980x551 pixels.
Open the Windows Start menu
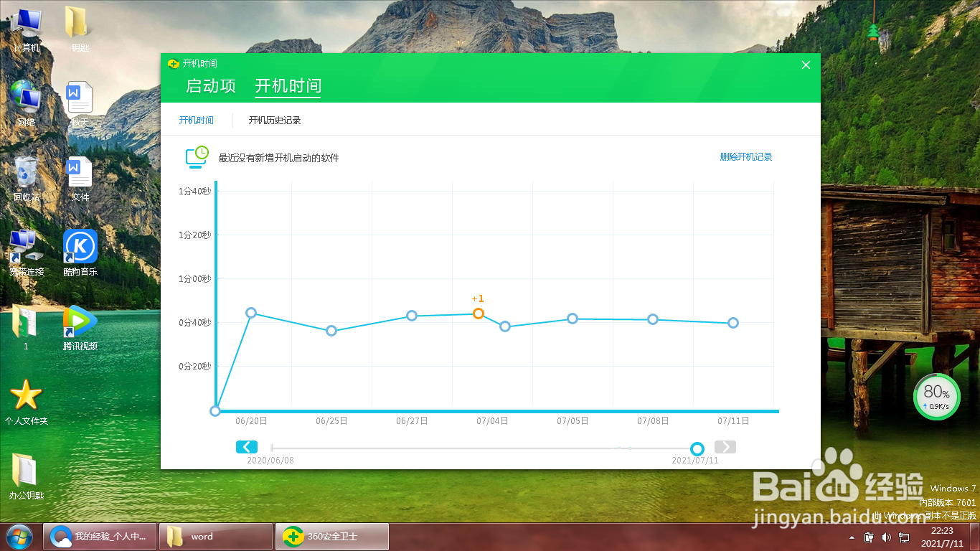[x=19, y=536]
